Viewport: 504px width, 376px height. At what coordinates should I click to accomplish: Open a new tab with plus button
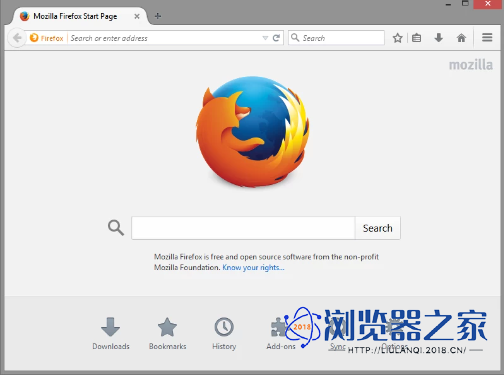point(158,16)
